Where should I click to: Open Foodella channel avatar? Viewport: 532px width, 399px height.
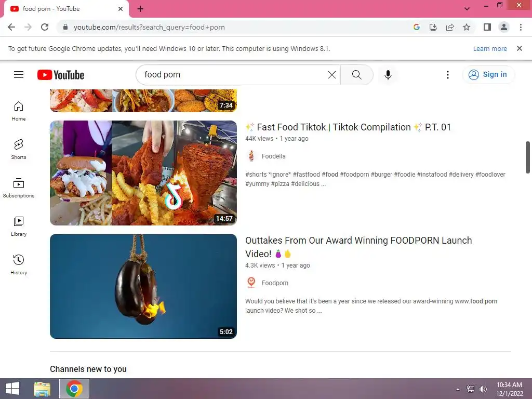(x=251, y=156)
